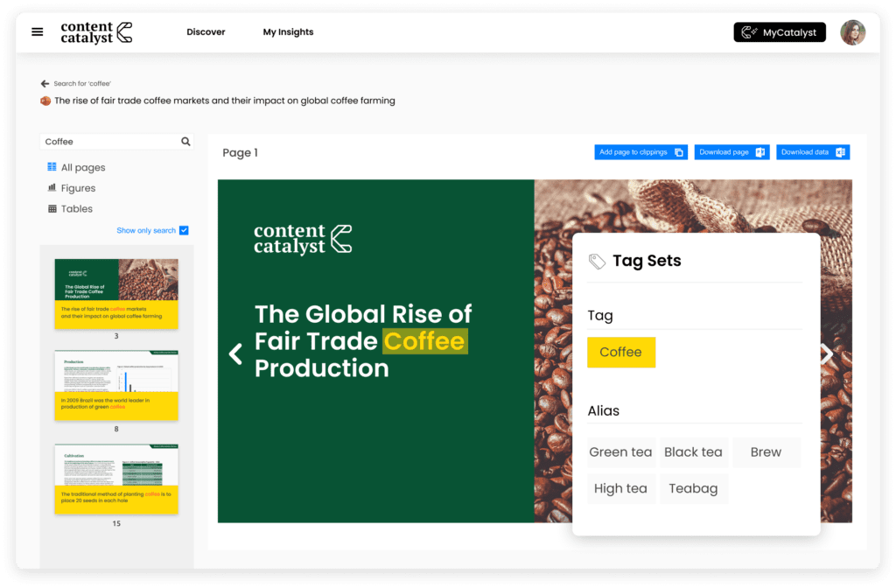
Task: Open the hamburger navigation menu
Action: click(37, 31)
